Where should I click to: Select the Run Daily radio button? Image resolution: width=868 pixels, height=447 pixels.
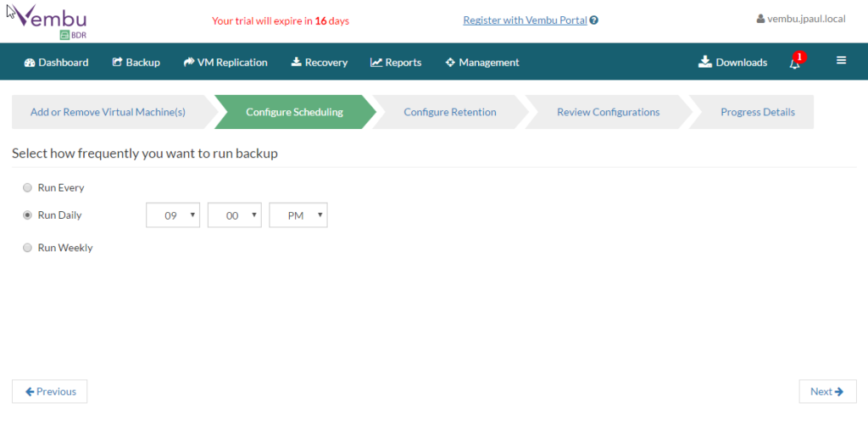(x=27, y=215)
